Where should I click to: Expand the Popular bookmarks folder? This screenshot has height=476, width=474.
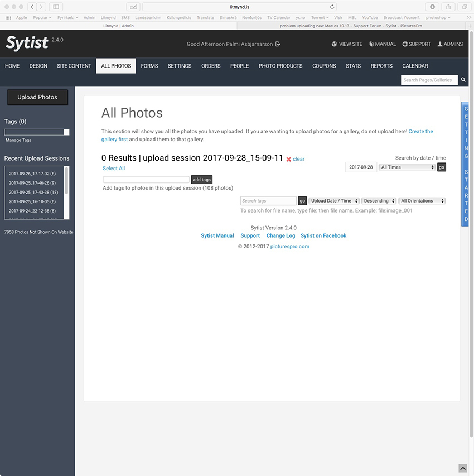click(42, 18)
